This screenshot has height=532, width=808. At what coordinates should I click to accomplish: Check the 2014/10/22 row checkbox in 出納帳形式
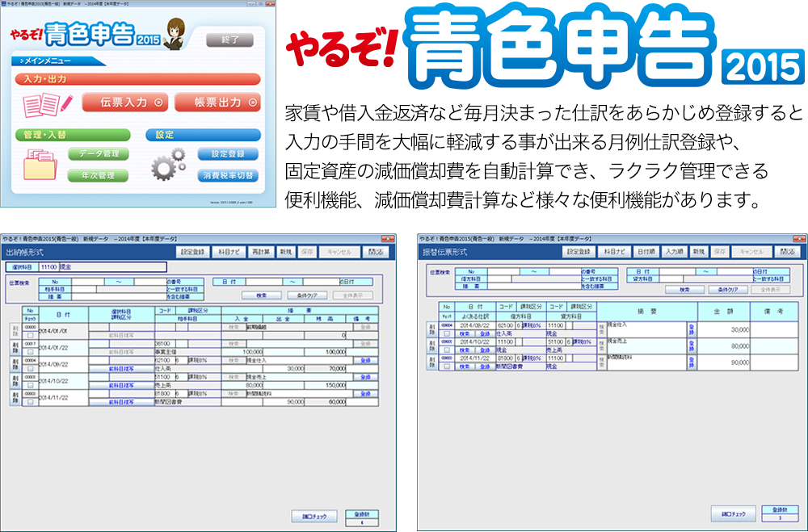coord(31,385)
